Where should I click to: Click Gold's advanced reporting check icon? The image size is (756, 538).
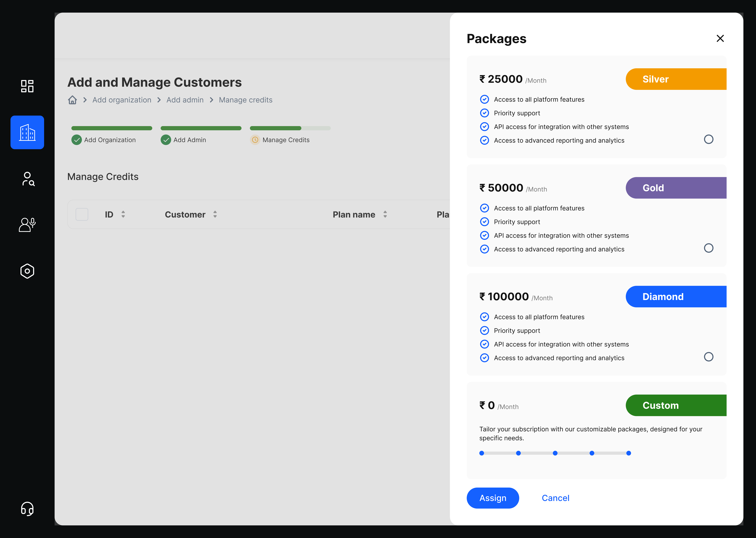click(484, 249)
